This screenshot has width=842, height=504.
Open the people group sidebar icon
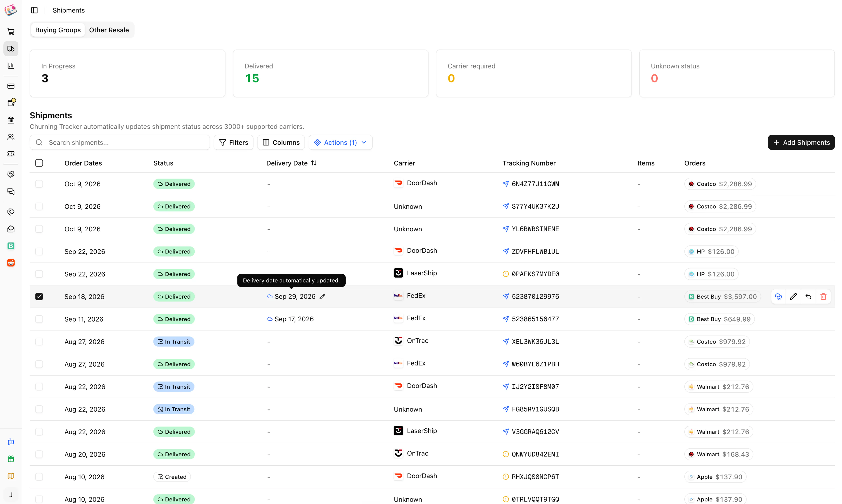click(11, 137)
